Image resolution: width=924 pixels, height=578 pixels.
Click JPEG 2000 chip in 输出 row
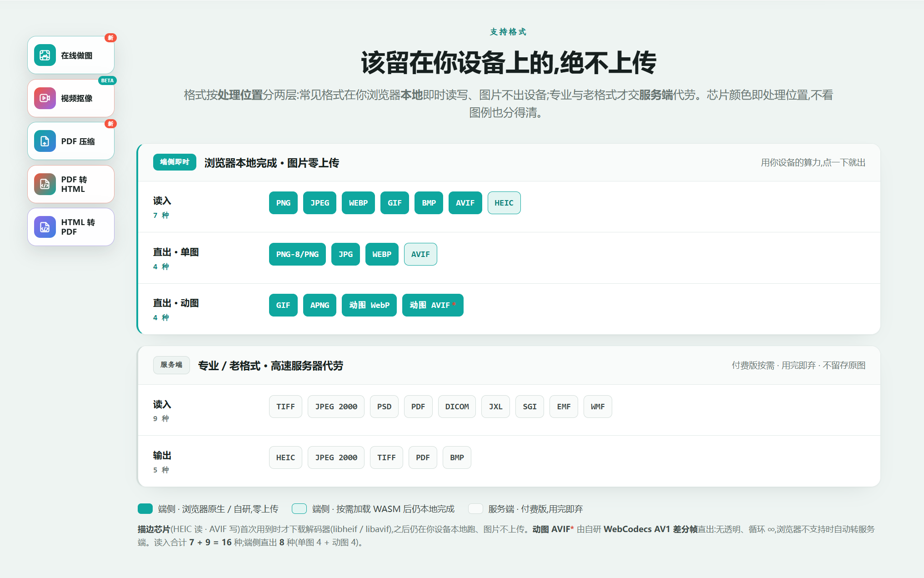pos(336,457)
